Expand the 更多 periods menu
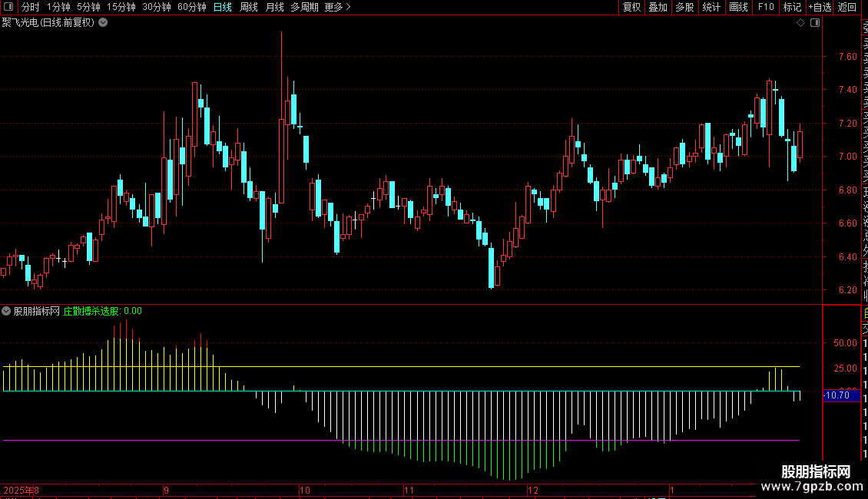This screenshot has width=868, height=499. pos(338,7)
